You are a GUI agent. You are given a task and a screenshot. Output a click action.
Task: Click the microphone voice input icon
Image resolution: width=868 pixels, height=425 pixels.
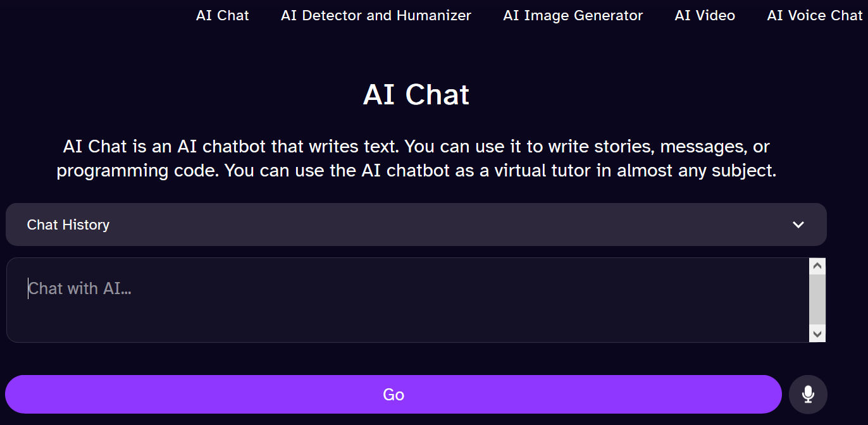808,395
